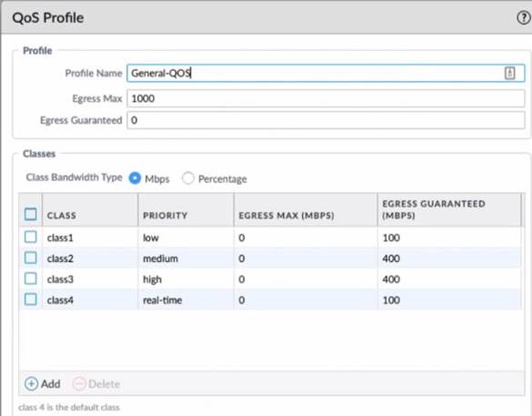Screen dimensions: 532x416
Task: Click the Delete minus icon
Action: coord(79,384)
